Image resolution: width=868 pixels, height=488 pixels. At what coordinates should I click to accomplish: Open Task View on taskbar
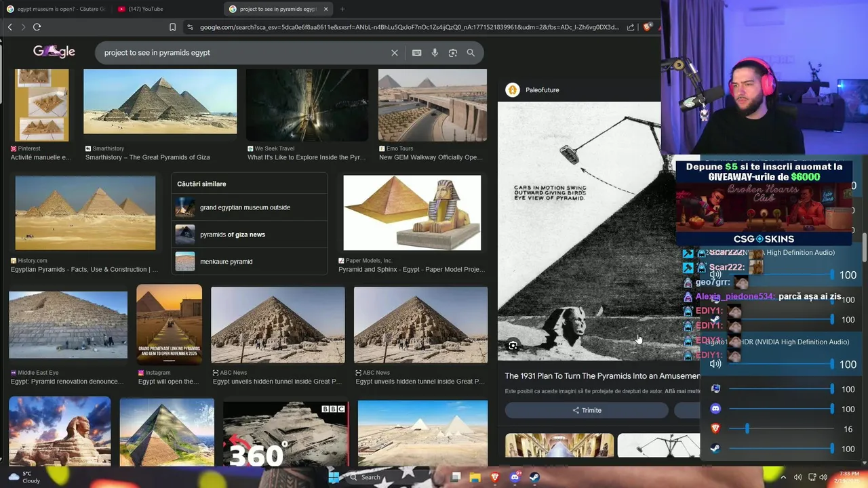pos(456,477)
